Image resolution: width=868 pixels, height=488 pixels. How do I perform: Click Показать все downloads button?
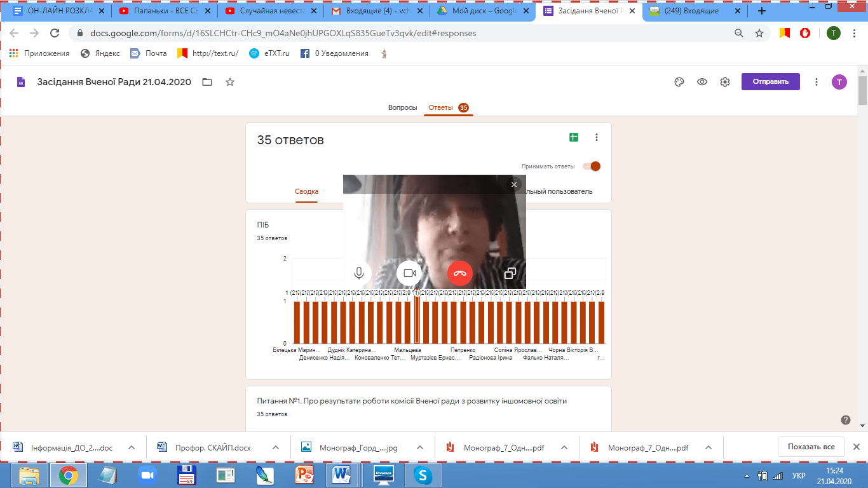[811, 447]
